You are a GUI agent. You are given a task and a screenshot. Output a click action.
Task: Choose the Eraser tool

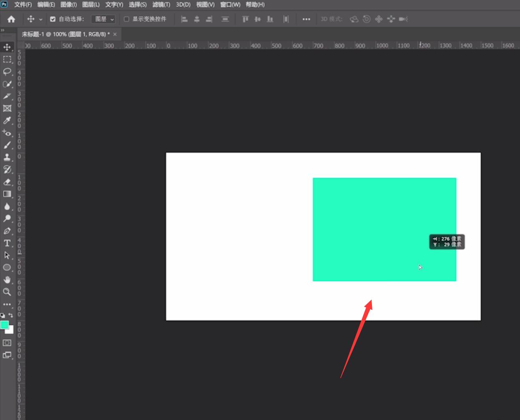pyautogui.click(x=7, y=182)
